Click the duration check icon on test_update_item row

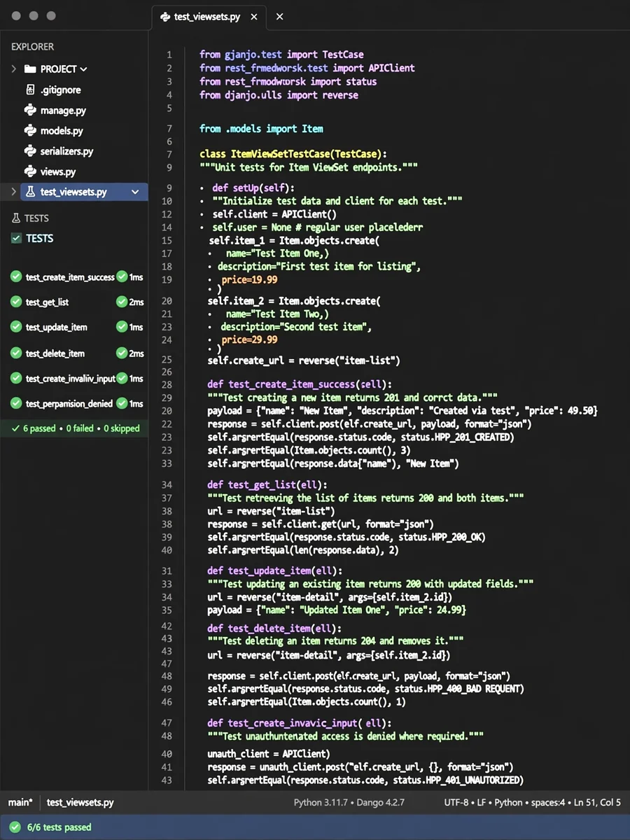click(122, 328)
